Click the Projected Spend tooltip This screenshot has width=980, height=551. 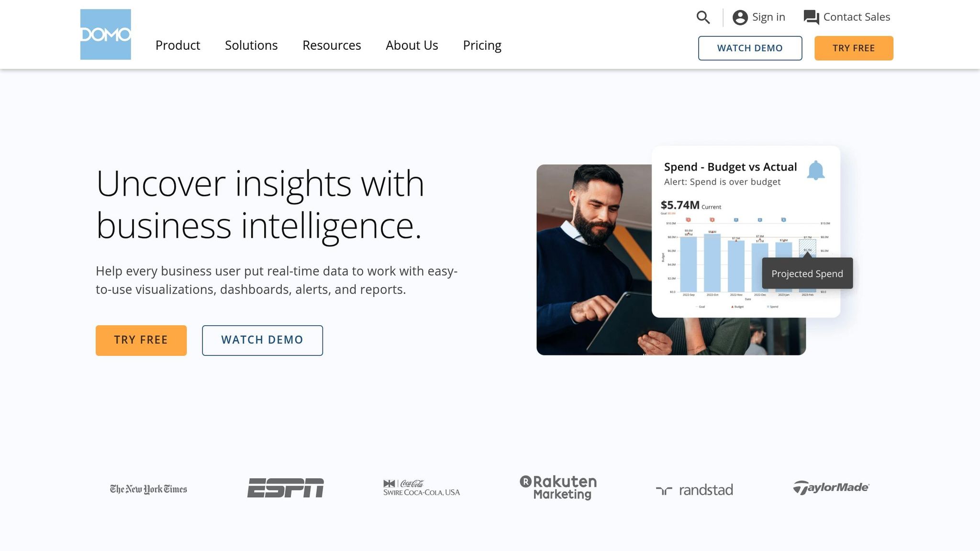(807, 273)
